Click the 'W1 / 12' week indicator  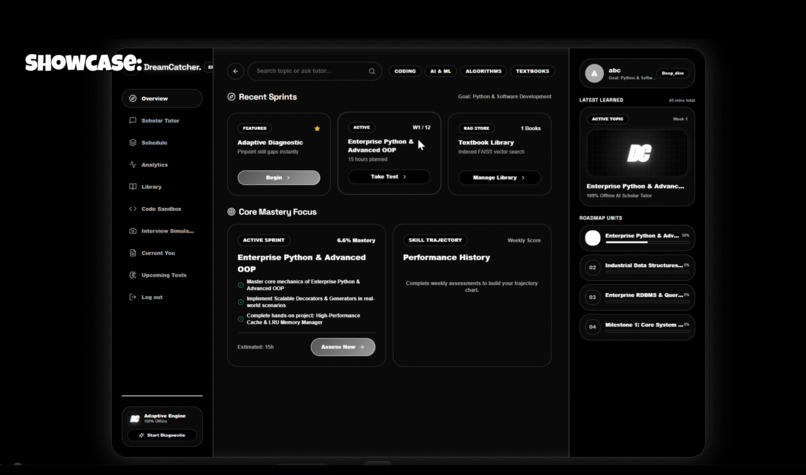[x=422, y=127]
